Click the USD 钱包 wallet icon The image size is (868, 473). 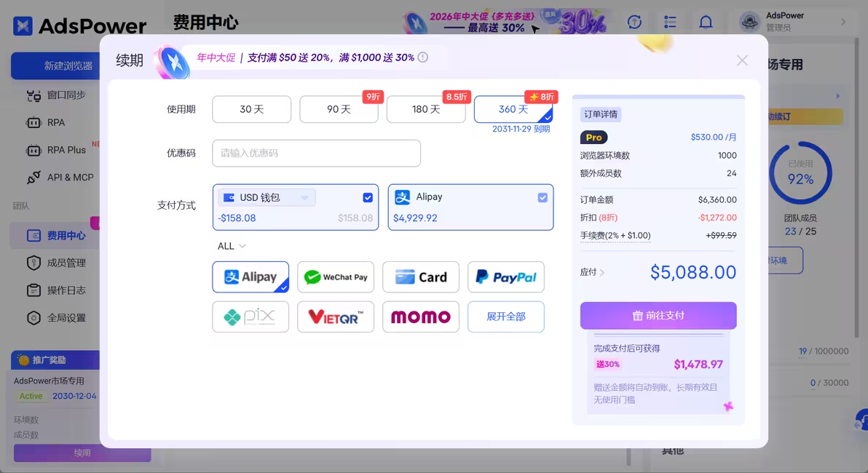coord(229,197)
